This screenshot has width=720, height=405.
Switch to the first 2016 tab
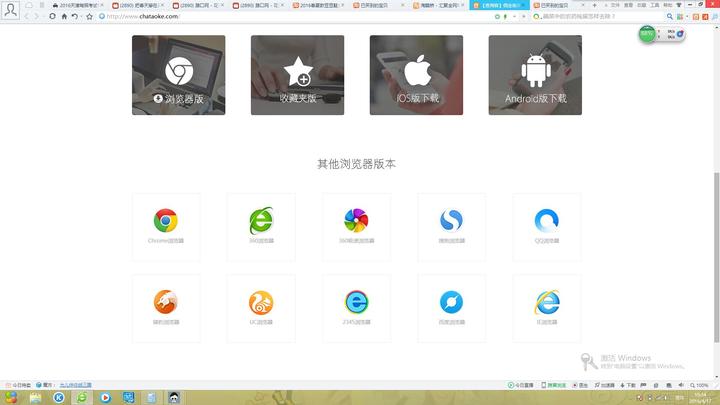(x=78, y=6)
